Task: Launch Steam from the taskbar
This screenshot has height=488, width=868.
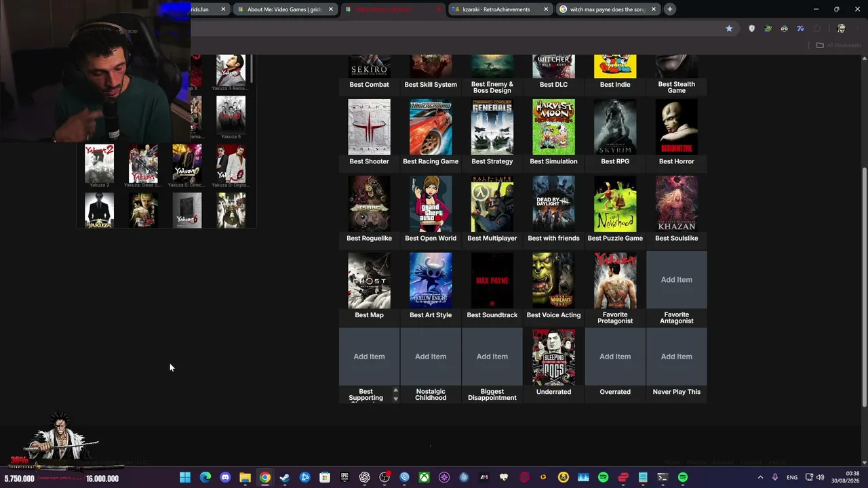Action: click(x=285, y=478)
